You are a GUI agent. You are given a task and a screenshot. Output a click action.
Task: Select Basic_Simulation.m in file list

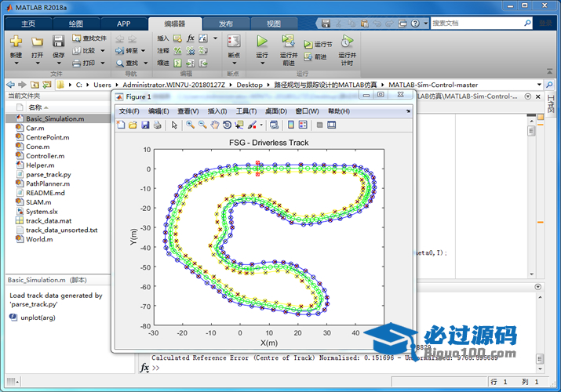pyautogui.click(x=58, y=118)
